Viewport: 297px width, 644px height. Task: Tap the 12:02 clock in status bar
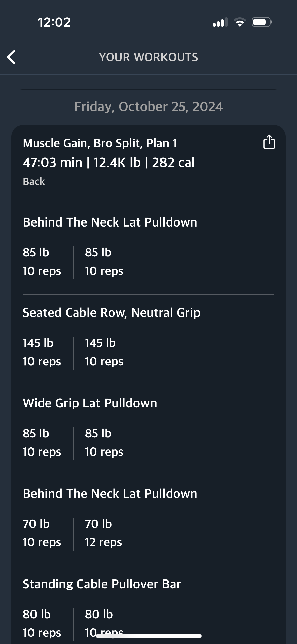click(x=54, y=22)
